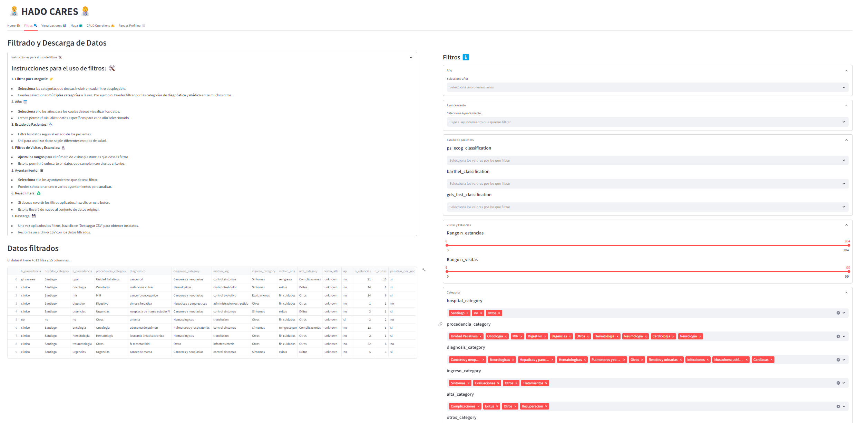
Task: Open the gds_fast_classification dropdown
Action: tap(647, 207)
